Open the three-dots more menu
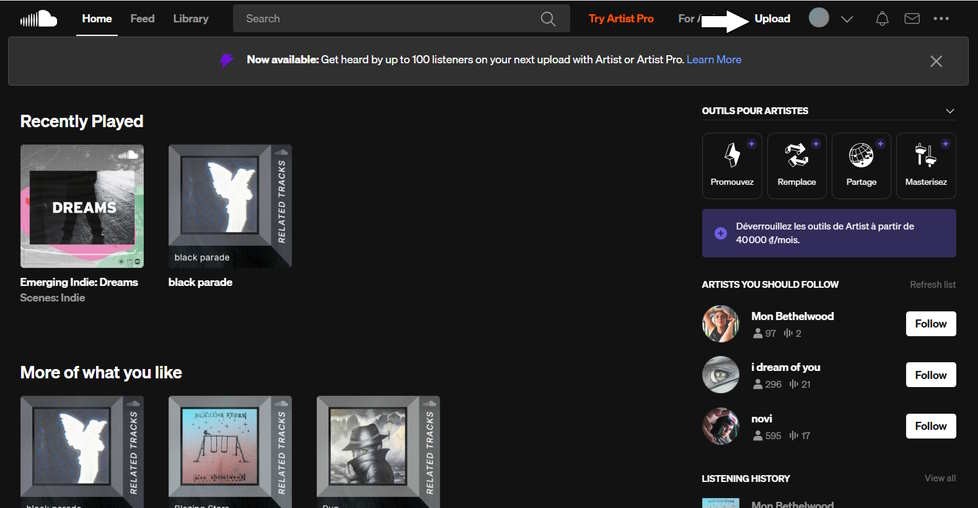This screenshot has height=508, width=978. coord(941,19)
